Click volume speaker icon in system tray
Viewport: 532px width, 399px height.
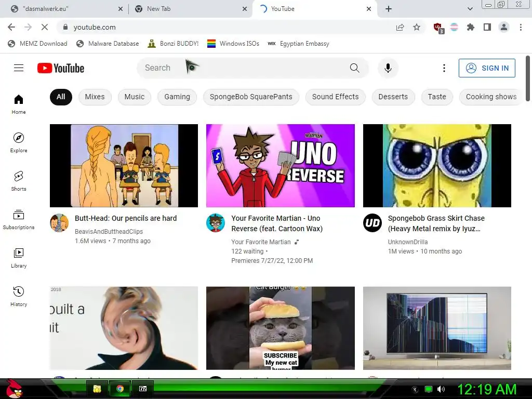(441, 389)
